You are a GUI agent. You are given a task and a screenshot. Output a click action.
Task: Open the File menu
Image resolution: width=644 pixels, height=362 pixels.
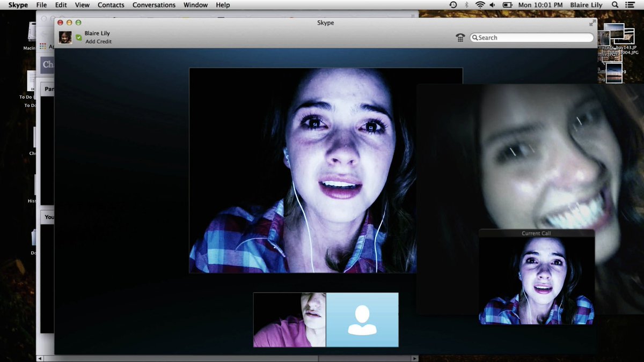pyautogui.click(x=41, y=5)
